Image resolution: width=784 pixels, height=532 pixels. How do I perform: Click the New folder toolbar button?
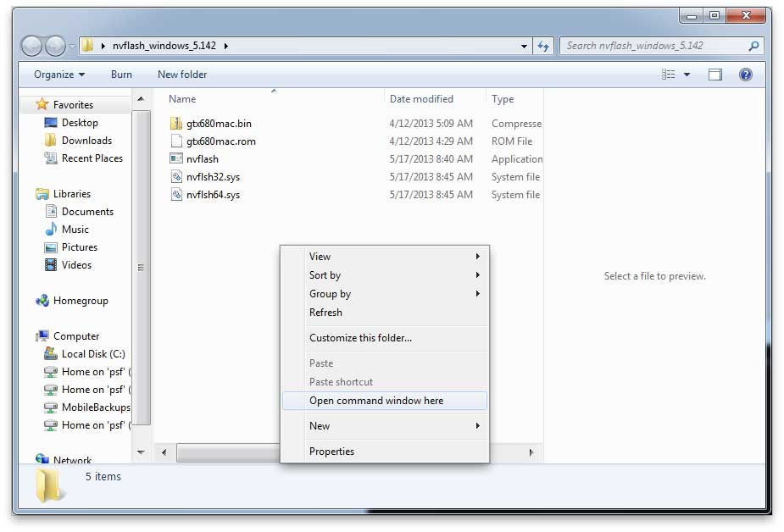[x=182, y=75]
